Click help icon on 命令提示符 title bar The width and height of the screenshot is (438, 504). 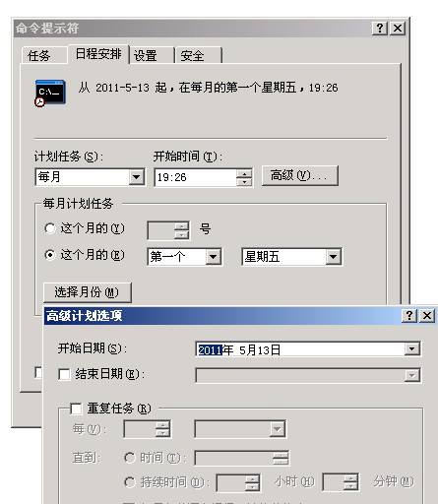click(x=380, y=29)
